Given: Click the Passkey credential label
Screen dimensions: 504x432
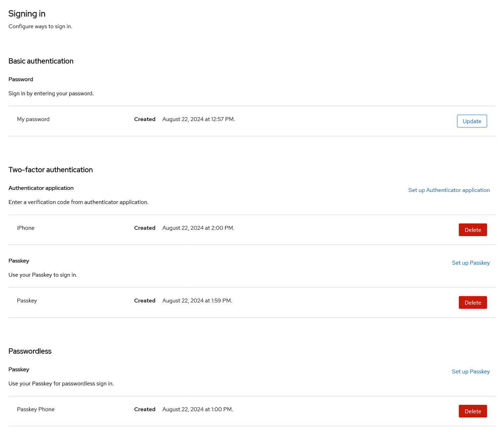Looking at the screenshot, I should pos(27,300).
